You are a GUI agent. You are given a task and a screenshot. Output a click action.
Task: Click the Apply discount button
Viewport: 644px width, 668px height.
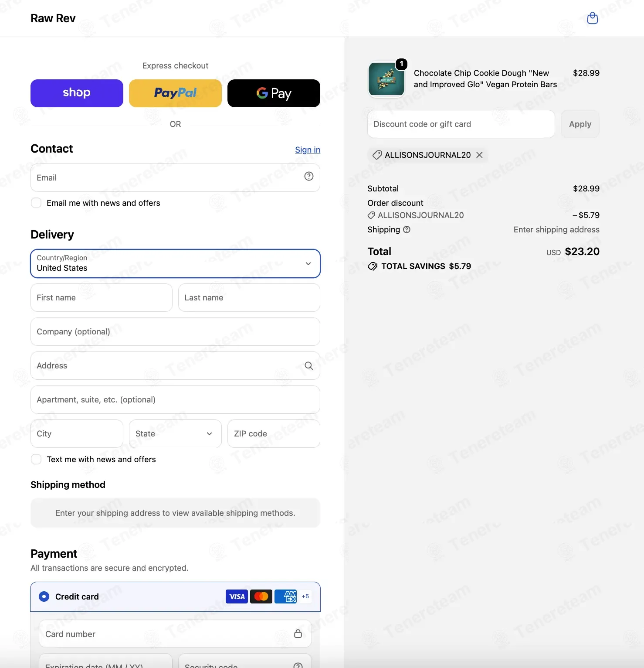click(580, 124)
